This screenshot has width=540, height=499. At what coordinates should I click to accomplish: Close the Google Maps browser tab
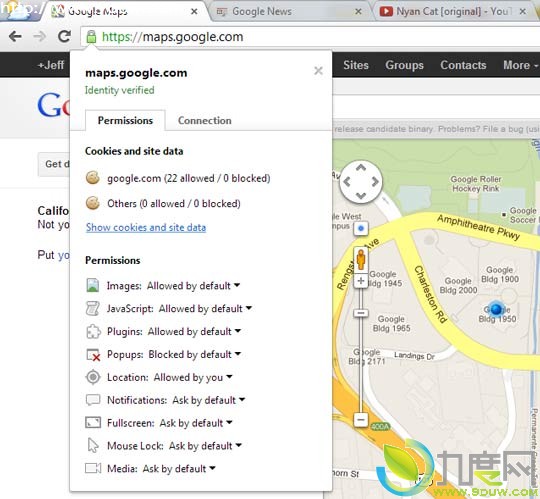pyautogui.click(x=194, y=11)
